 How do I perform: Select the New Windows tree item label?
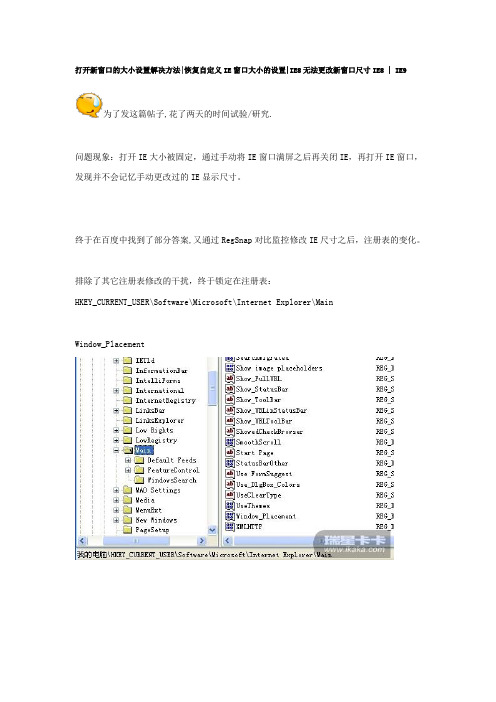[156, 520]
